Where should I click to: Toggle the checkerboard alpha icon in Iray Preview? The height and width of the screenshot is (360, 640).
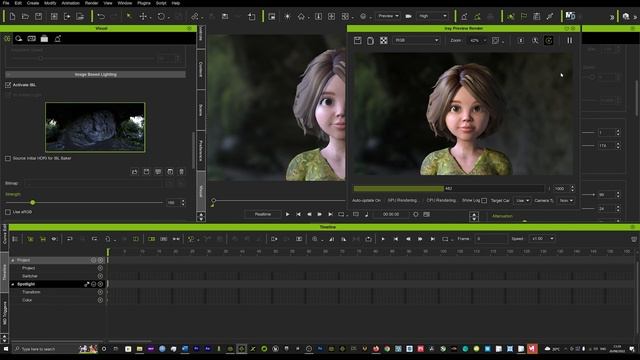pos(384,40)
